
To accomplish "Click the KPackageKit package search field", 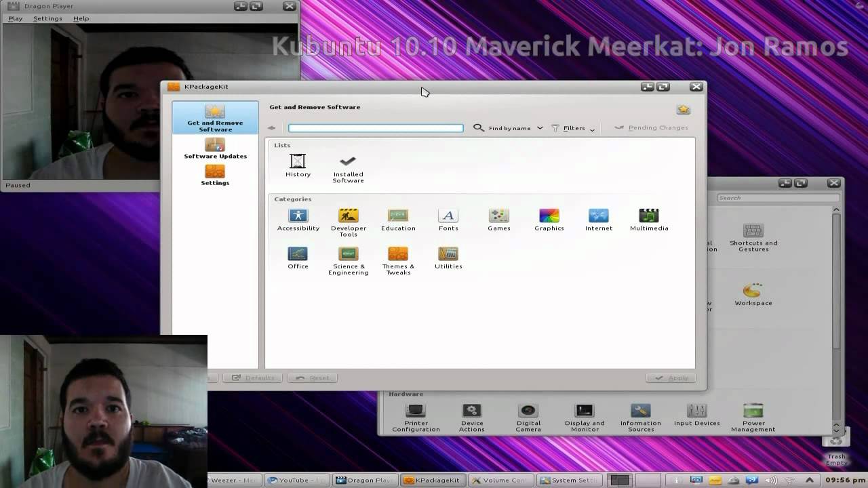I will 376,128.
